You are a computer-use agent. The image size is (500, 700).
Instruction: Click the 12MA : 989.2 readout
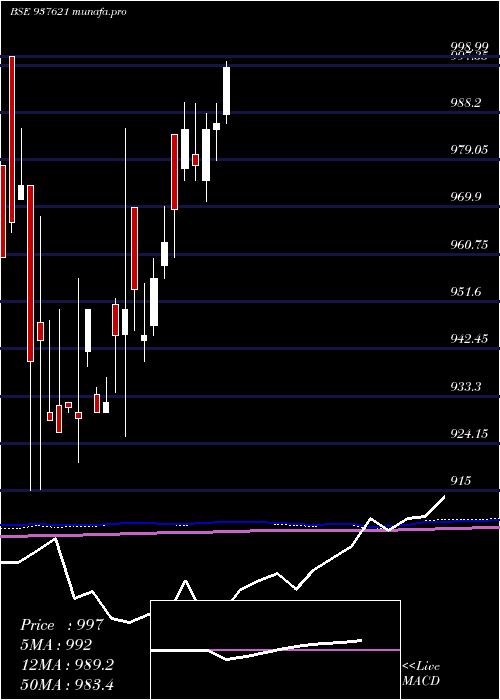67,665
